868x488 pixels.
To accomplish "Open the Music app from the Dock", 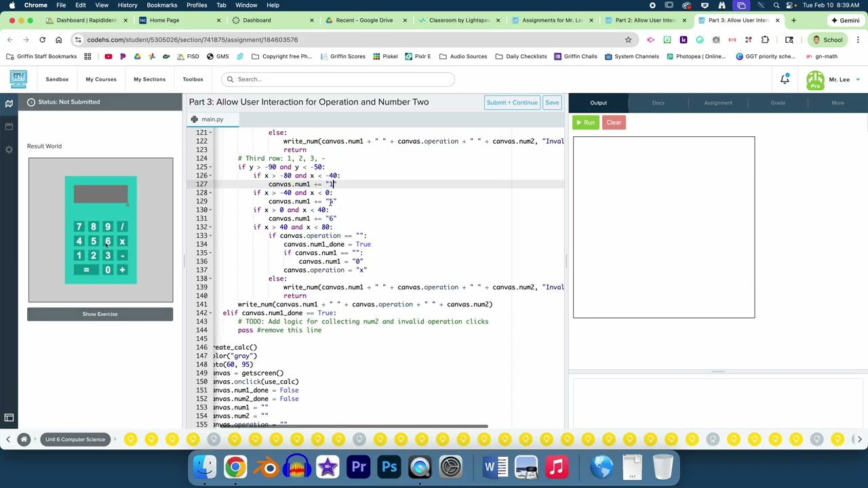I will (556, 467).
